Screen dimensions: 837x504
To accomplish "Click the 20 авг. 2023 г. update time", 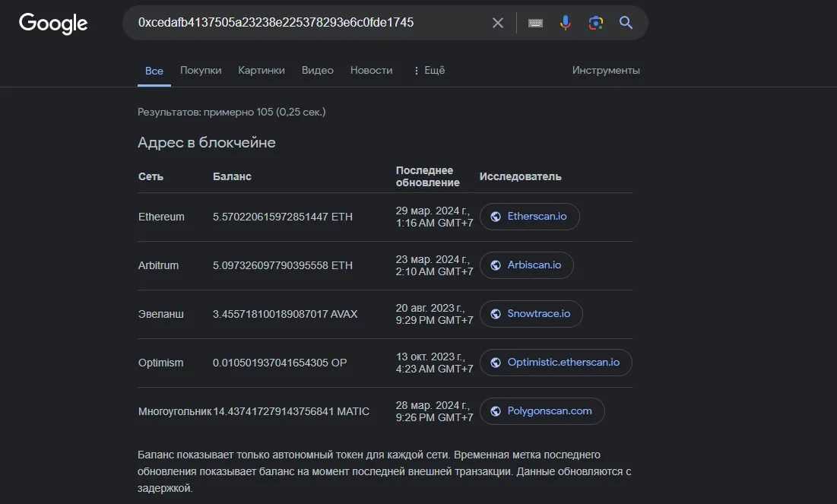I will (x=434, y=314).
